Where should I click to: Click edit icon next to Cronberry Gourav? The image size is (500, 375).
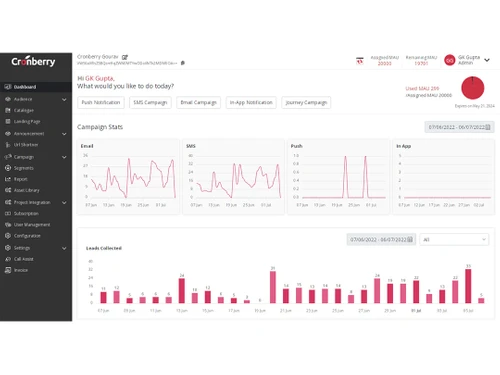coord(125,57)
